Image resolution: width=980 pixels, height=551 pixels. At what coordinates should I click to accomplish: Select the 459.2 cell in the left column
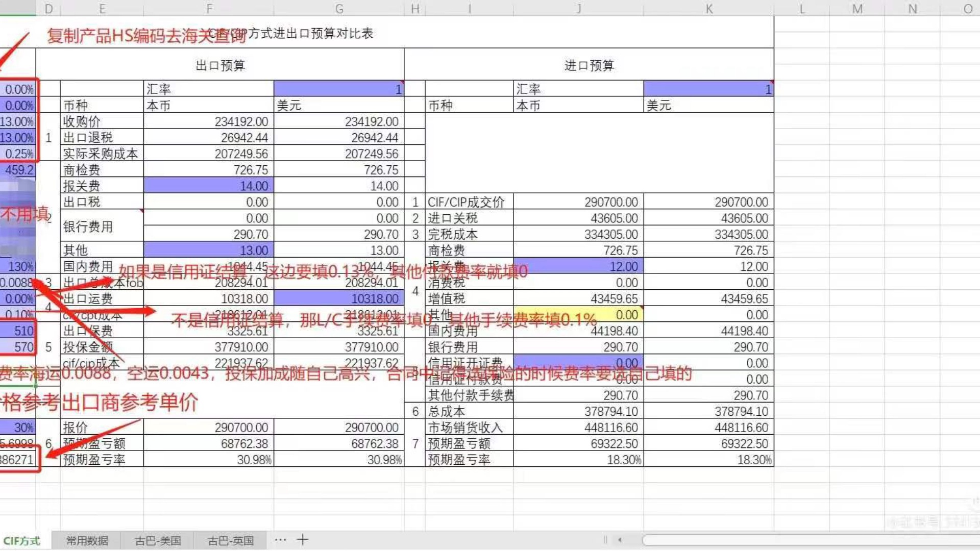coord(18,170)
